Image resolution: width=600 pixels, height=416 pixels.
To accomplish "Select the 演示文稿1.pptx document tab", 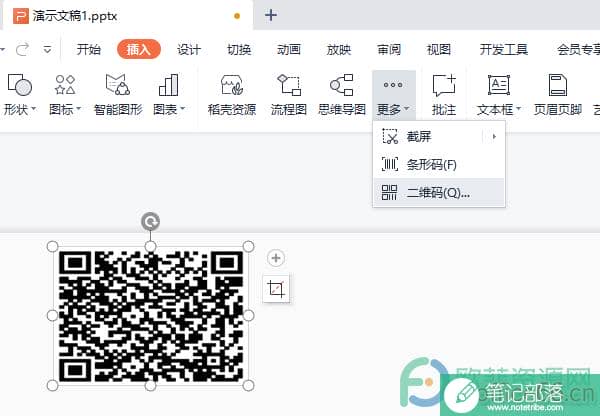I will pyautogui.click(x=126, y=16).
